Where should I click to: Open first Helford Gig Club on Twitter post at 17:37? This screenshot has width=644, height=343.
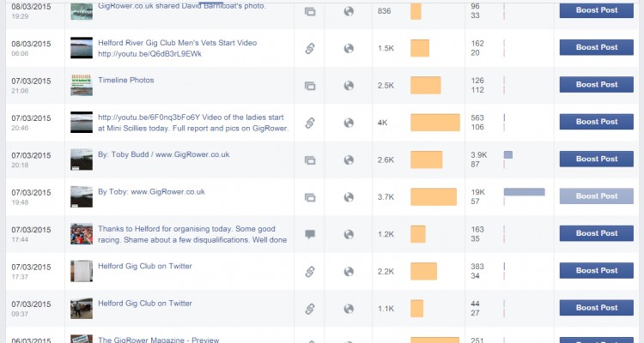145,266
